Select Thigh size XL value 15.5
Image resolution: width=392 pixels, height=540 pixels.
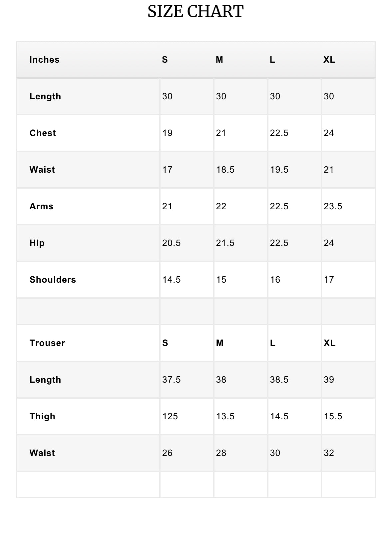(x=333, y=416)
